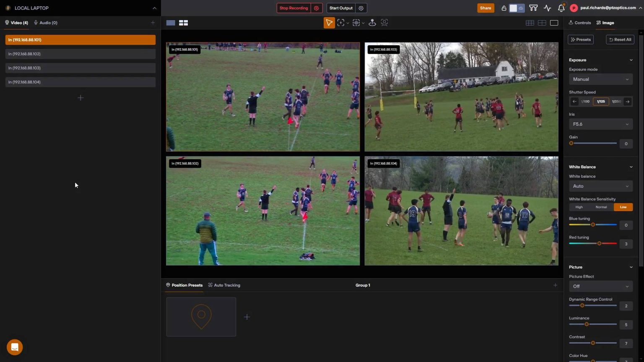Click the lock icon in top bar
644x362 pixels.
[504, 8]
